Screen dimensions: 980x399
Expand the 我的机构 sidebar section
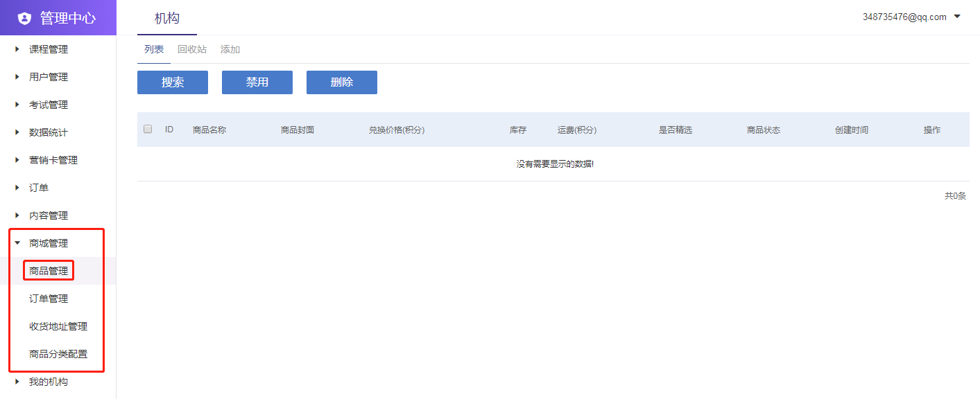click(48, 382)
